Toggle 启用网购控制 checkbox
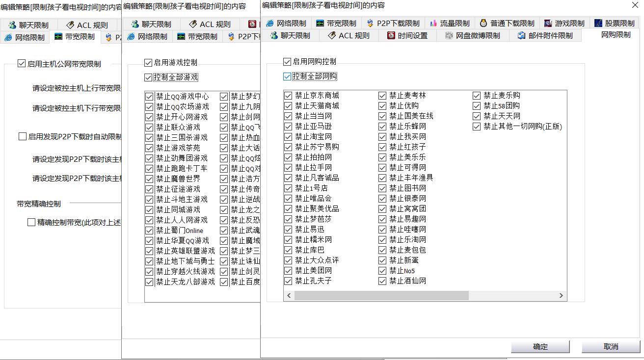 coord(287,62)
